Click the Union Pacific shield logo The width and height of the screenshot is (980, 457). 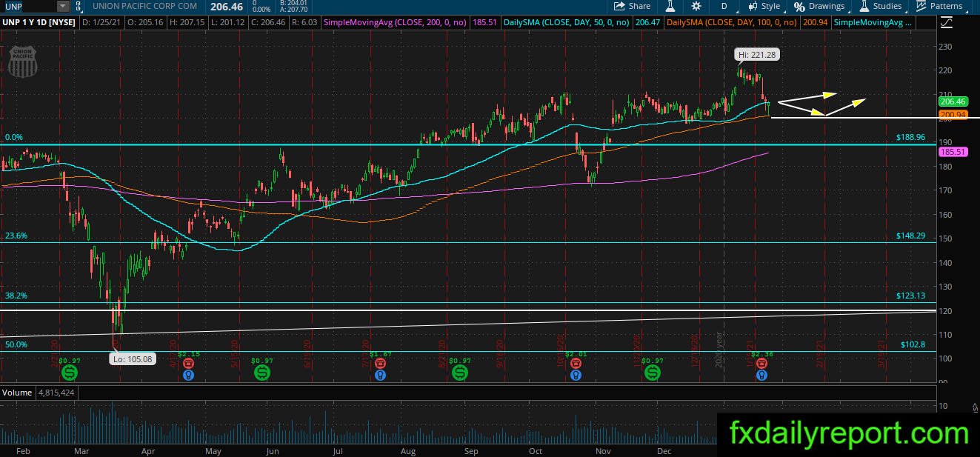pyautogui.click(x=21, y=62)
